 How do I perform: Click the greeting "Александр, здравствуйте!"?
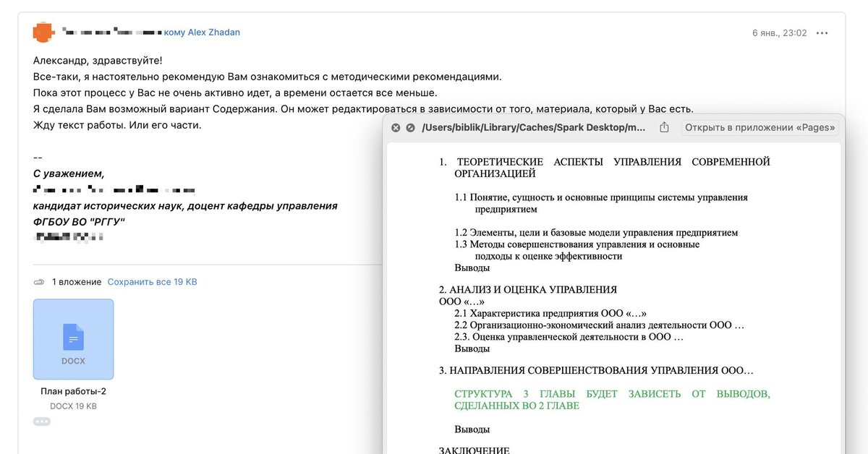pyautogui.click(x=98, y=60)
